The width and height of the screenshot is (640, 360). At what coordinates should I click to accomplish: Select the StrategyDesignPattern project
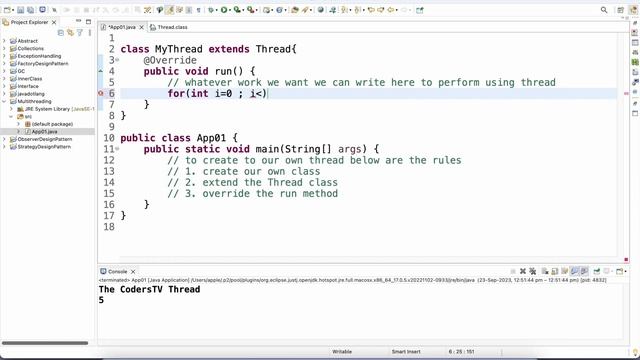coord(44,147)
